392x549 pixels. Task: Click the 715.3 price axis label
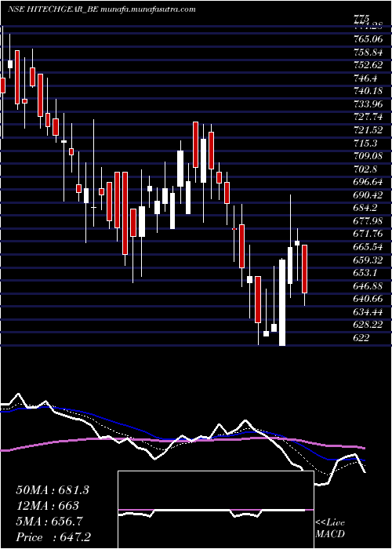(366, 143)
